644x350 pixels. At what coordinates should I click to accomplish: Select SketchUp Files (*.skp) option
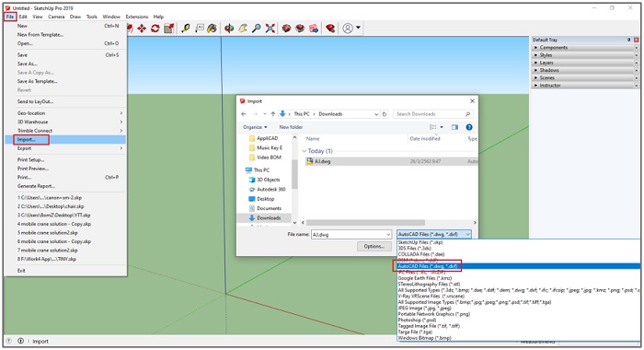pos(518,242)
